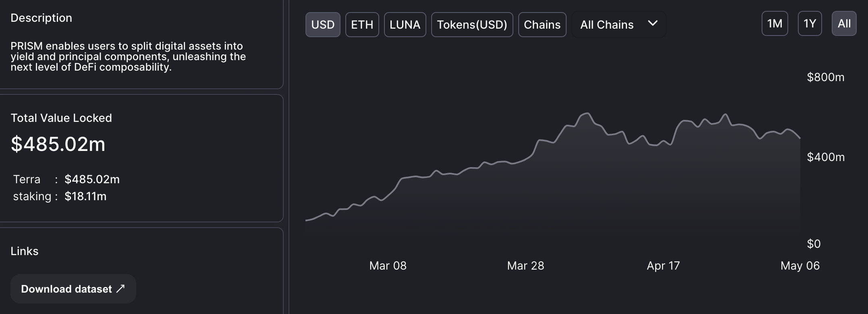Image resolution: width=868 pixels, height=314 pixels.
Task: Select the USD denomination toggle
Action: pyautogui.click(x=323, y=25)
